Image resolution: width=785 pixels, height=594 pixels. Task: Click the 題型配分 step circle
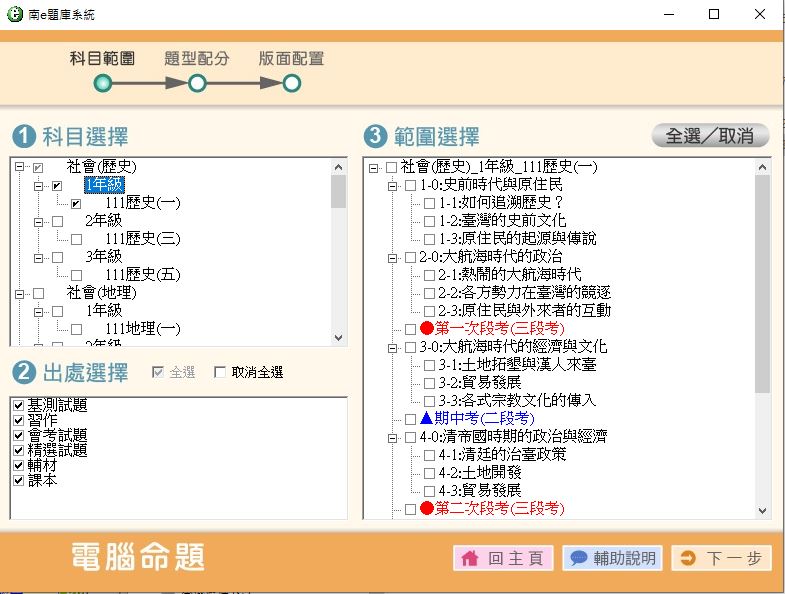coord(197,83)
